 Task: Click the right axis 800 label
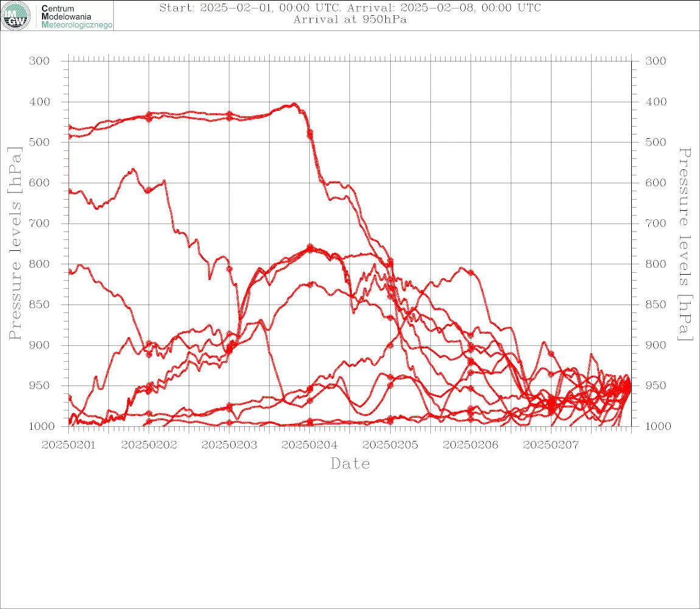656,264
